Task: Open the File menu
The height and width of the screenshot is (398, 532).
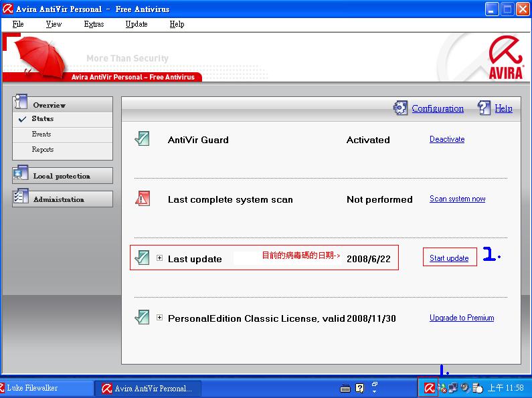Action: pyautogui.click(x=18, y=24)
